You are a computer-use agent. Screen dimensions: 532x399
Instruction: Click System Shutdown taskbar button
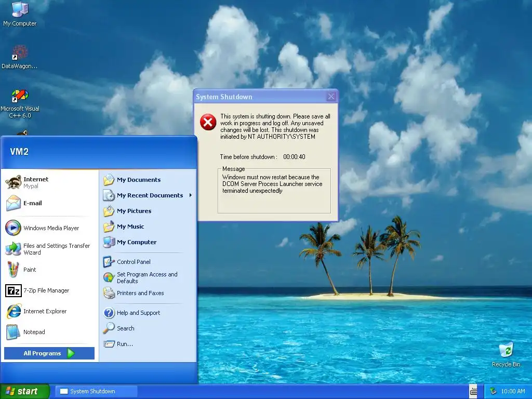pos(96,391)
